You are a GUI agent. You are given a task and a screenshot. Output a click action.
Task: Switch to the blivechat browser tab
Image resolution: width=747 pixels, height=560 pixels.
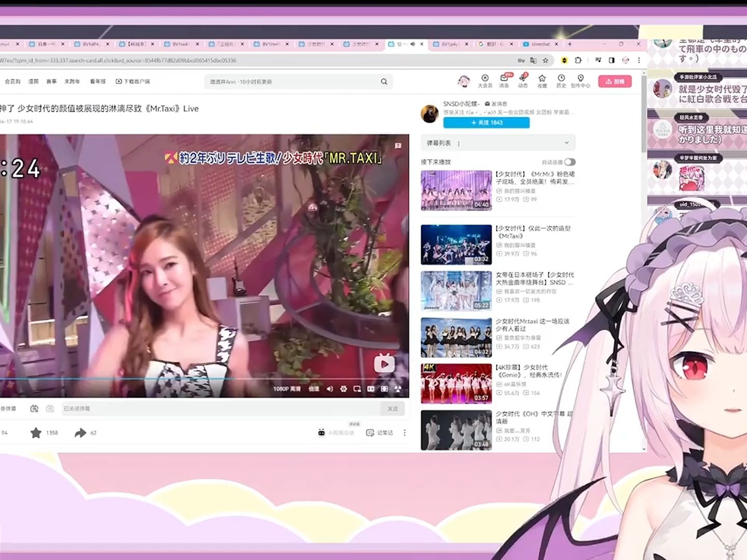tap(541, 44)
